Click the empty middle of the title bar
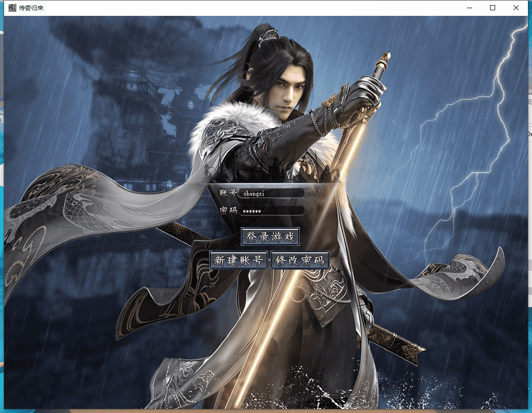532x413 pixels. click(256, 8)
